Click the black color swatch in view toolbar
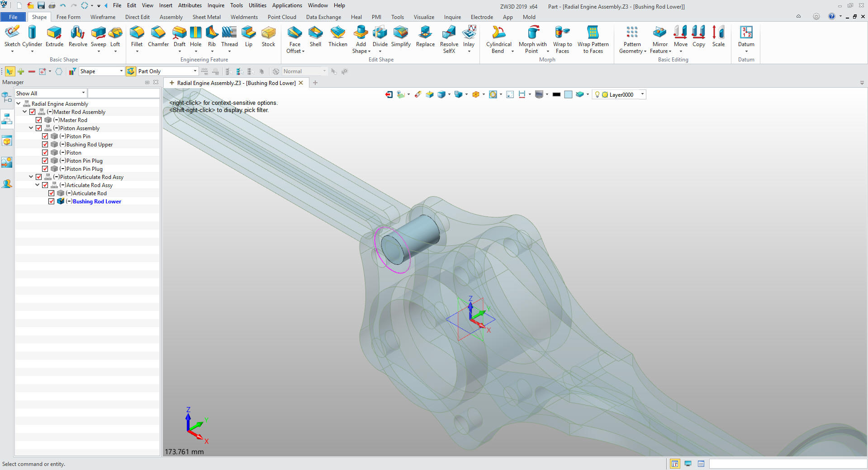Image resolution: width=868 pixels, height=470 pixels. tap(556, 94)
